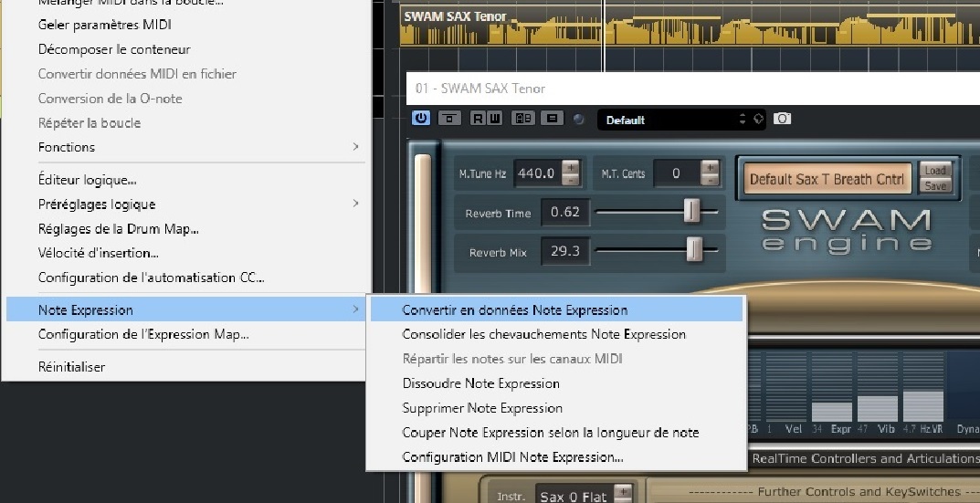980x503 pixels.
Task: Click the round indicator beside preset box
Action: click(x=579, y=119)
